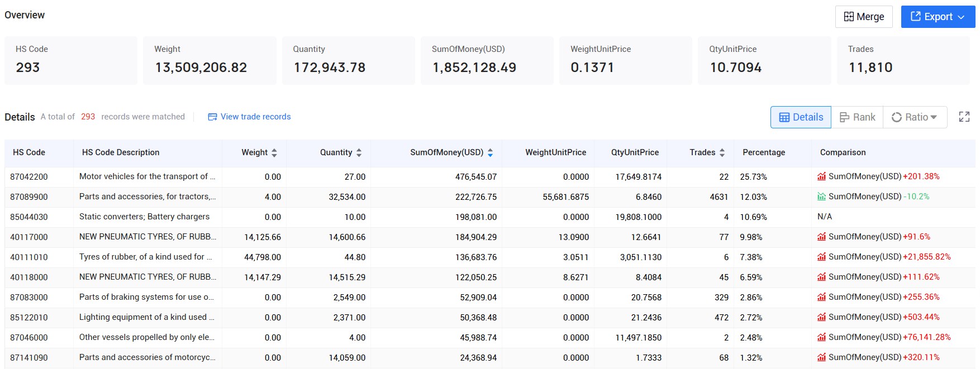
Task: Click the 'Static converters; Battery chargers' description
Action: 144,217
